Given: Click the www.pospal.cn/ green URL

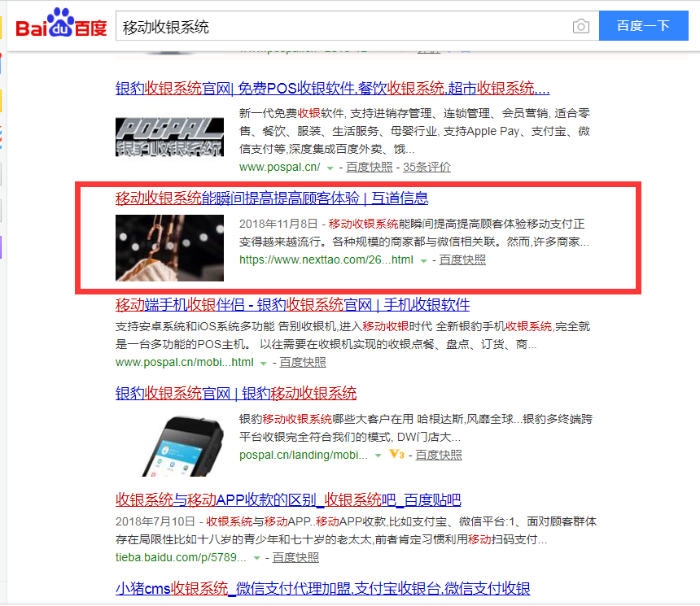Looking at the screenshot, I should pyautogui.click(x=279, y=168).
